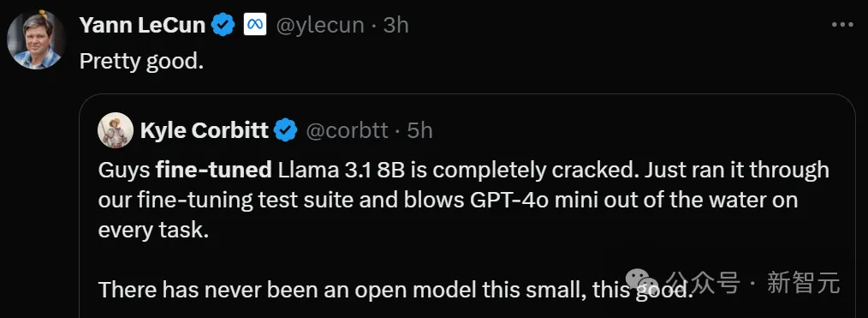The height and width of the screenshot is (318, 868).
Task: Open the three-dot more options menu
Action: (842, 24)
